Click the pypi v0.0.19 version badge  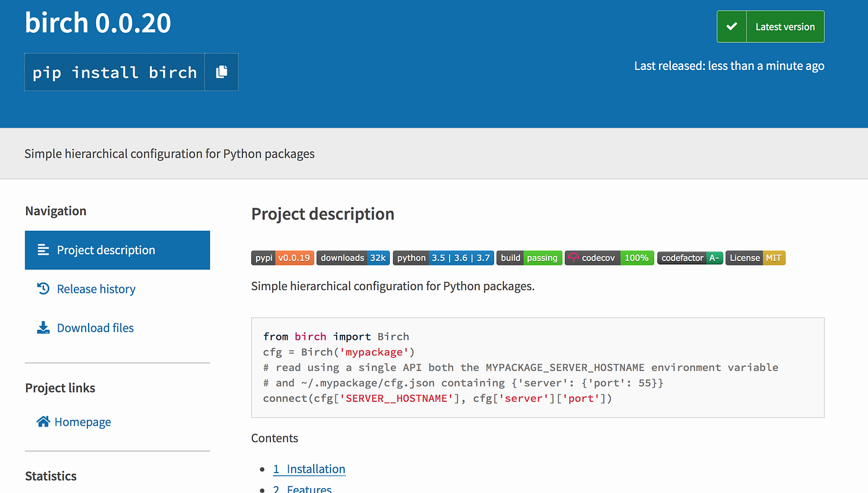[283, 258]
